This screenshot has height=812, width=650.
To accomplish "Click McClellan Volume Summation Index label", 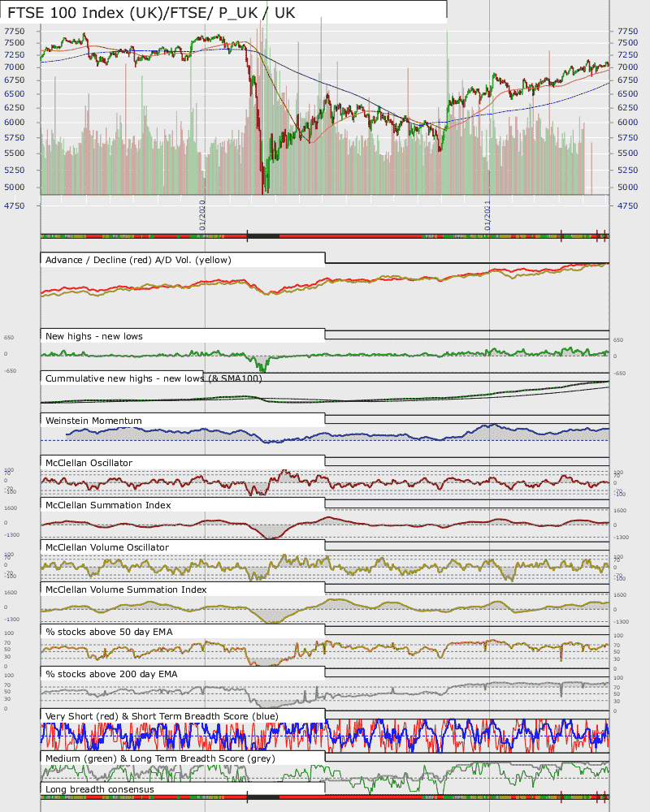I will (126, 590).
